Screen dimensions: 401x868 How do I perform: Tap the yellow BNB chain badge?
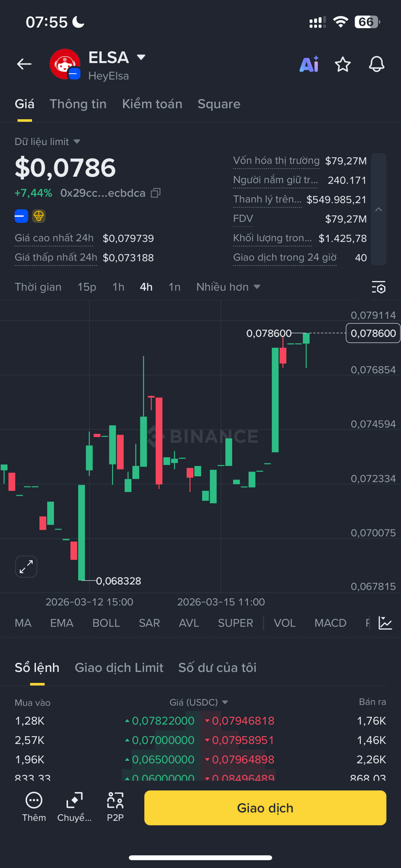(39, 216)
